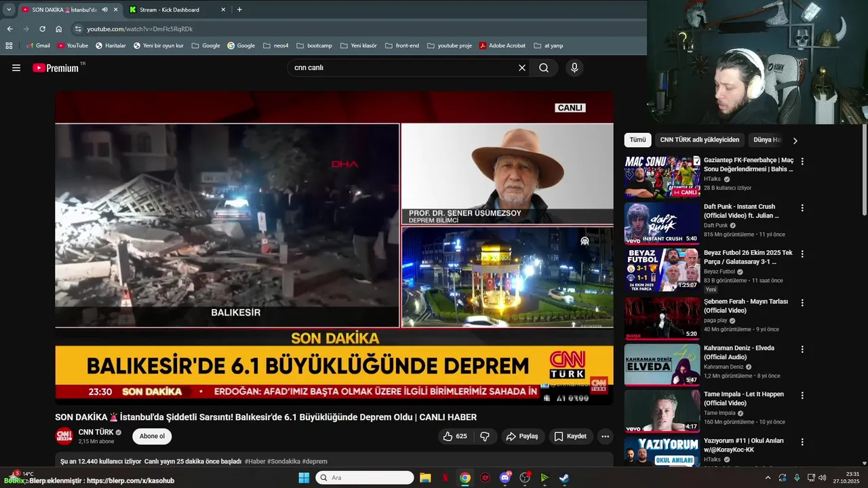The height and width of the screenshot is (488, 868).
Task: Click the address bar URL
Action: (140, 29)
